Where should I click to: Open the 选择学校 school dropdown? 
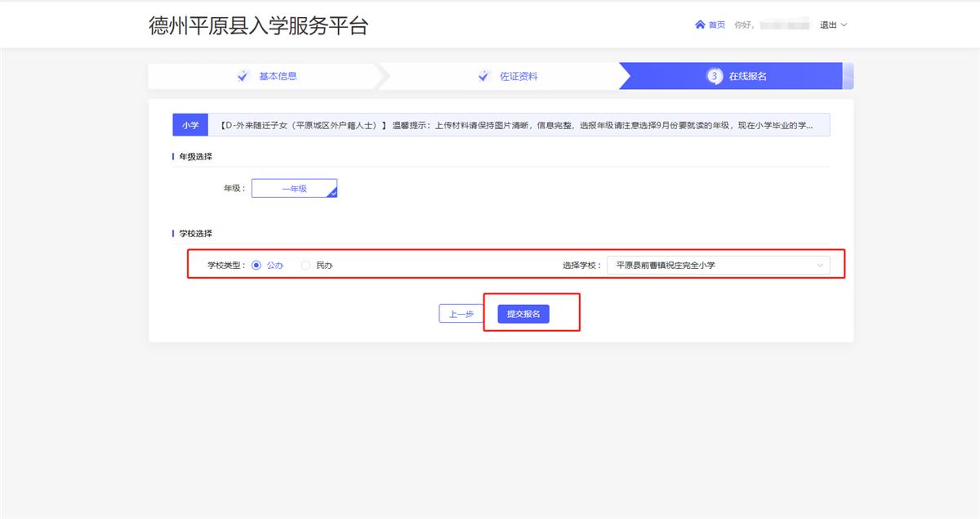[x=718, y=265]
